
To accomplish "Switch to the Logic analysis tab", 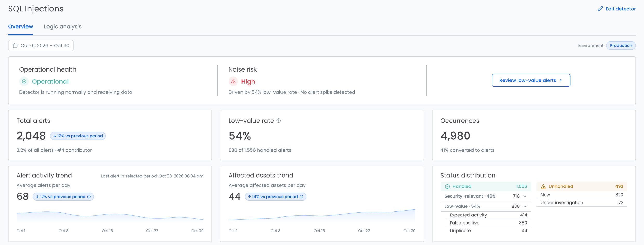I will click(x=63, y=27).
